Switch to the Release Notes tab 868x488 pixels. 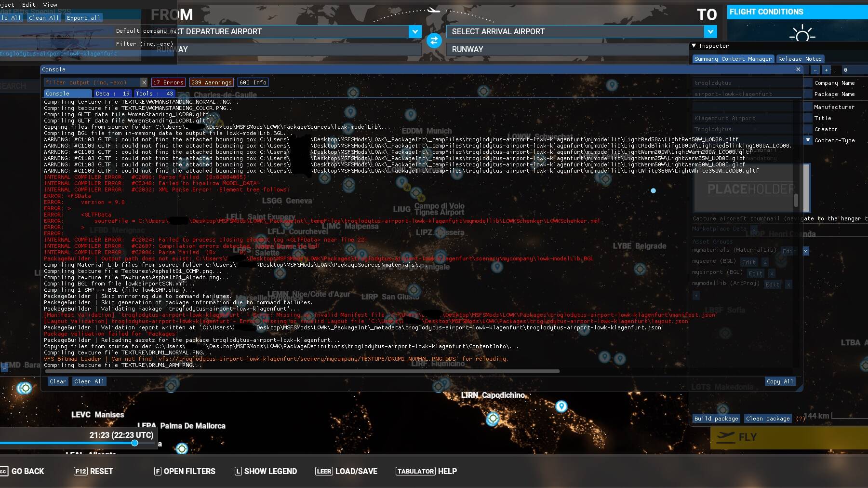(x=800, y=58)
